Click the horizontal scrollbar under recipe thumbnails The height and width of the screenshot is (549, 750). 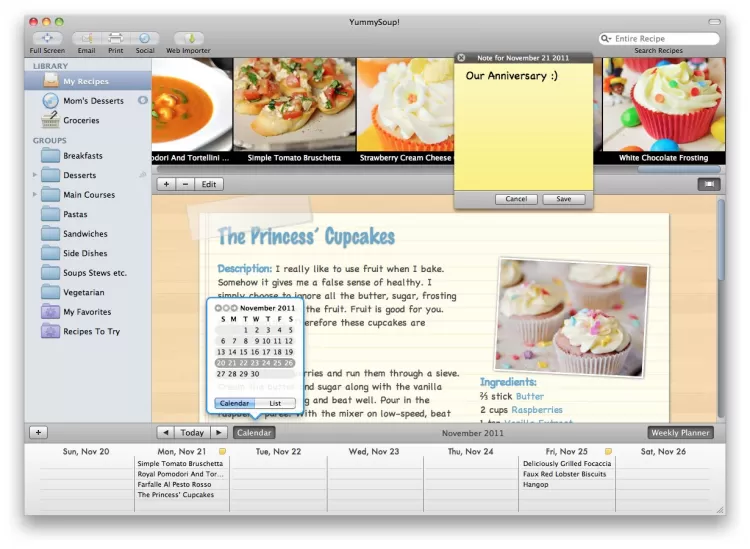(x=300, y=169)
